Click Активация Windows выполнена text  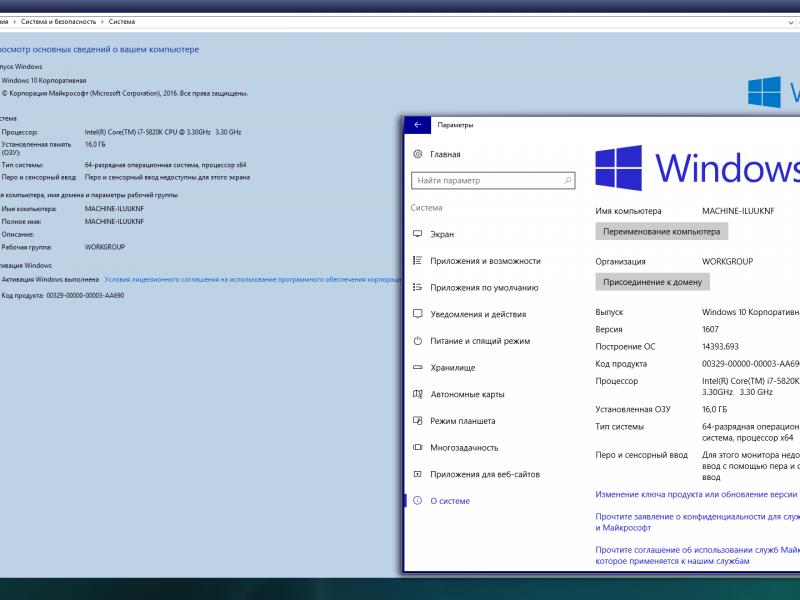(x=50, y=280)
